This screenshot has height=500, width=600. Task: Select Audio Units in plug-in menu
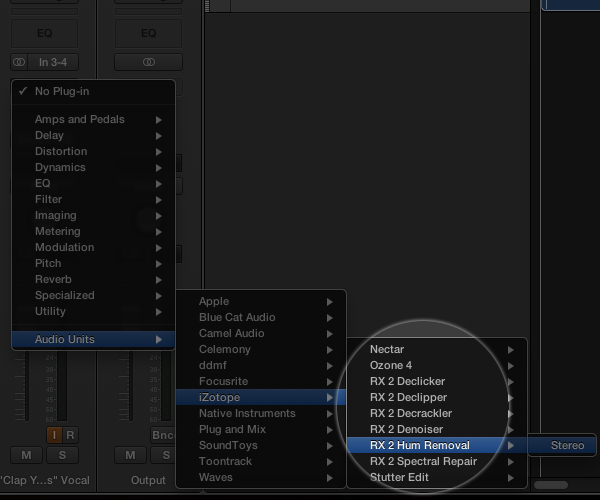(x=93, y=339)
